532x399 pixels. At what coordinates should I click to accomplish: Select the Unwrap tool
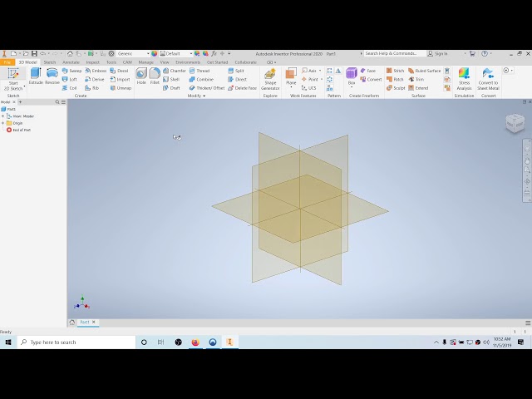(121, 88)
